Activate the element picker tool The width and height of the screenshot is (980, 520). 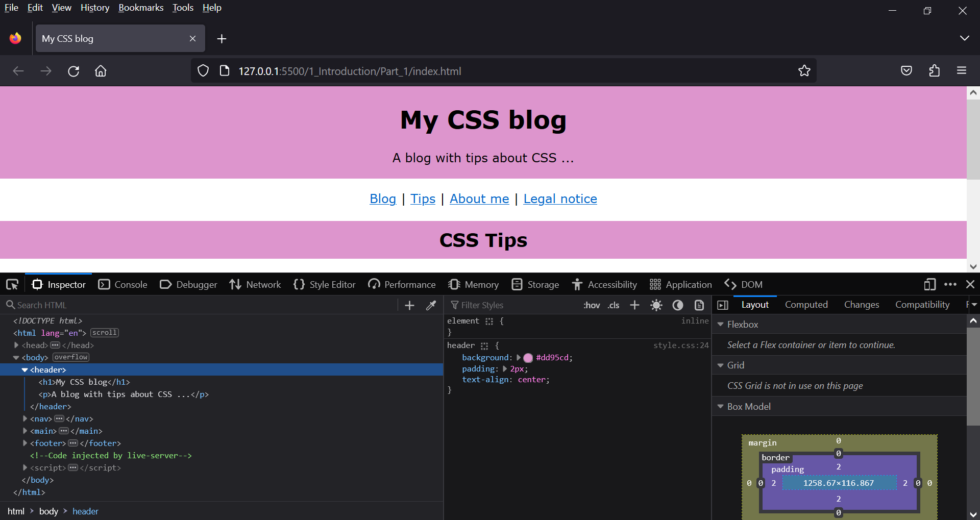(12, 284)
